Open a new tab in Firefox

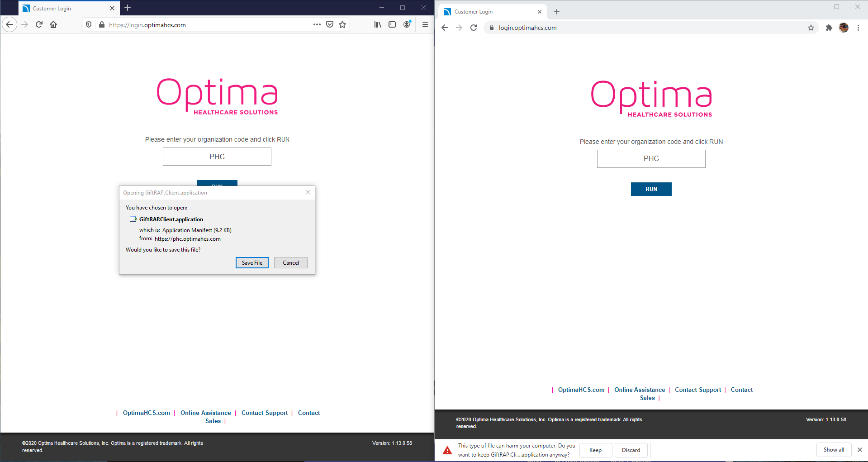(x=128, y=8)
